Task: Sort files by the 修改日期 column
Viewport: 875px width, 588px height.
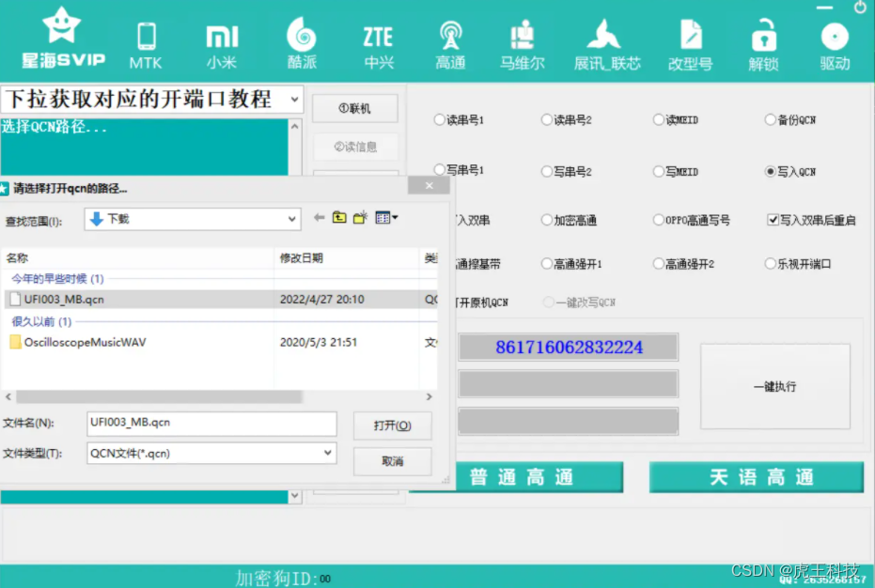Action: pyautogui.click(x=347, y=257)
